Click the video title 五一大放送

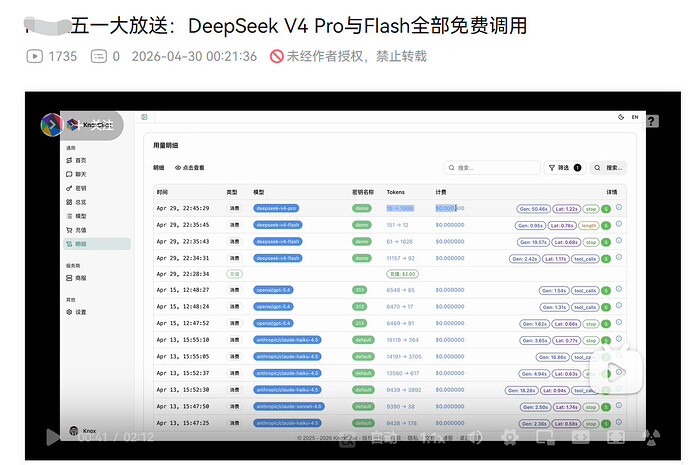[x=298, y=26]
